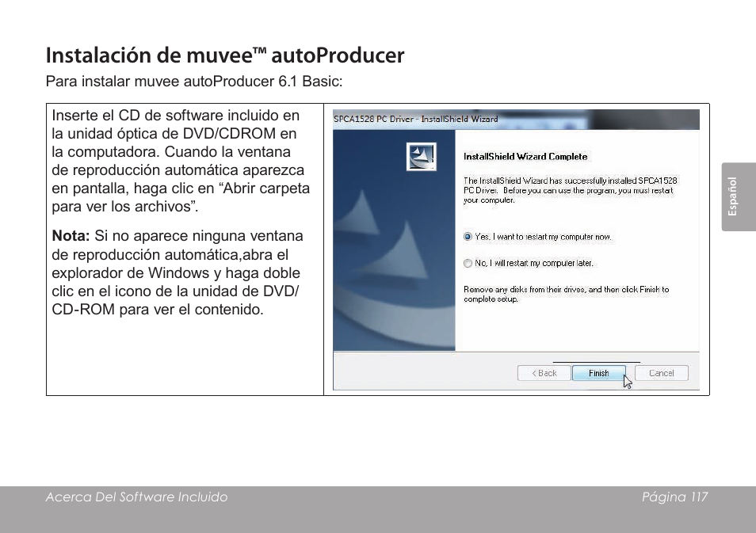Click 'The InstallShield Wizard has successfully installed' paragraph
The width and height of the screenshot is (756, 533).
click(570, 190)
